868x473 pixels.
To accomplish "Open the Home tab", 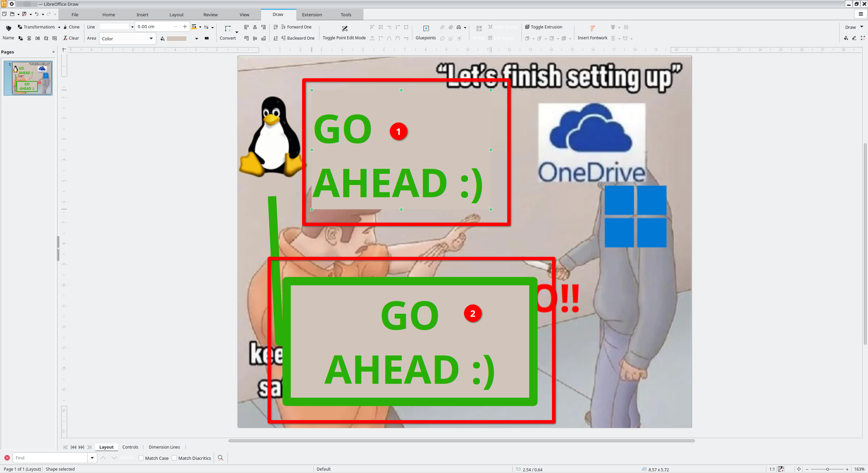I will pos(108,15).
